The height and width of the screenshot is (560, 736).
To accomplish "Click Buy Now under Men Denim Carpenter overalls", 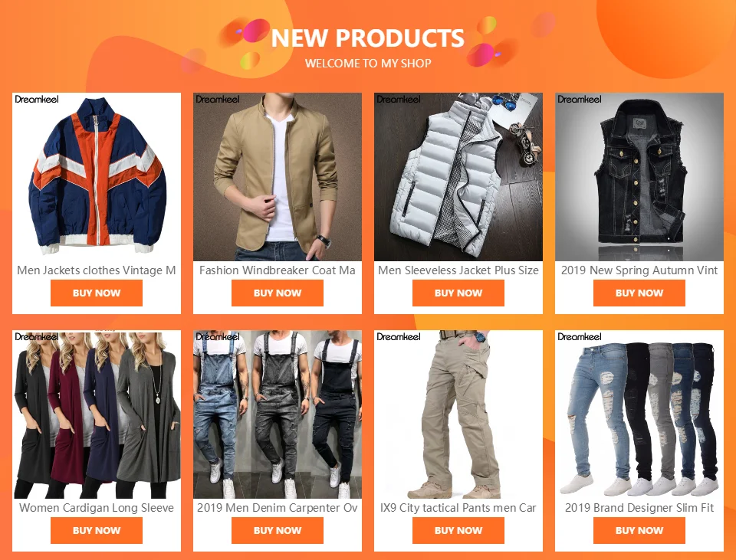I will pyautogui.click(x=278, y=530).
